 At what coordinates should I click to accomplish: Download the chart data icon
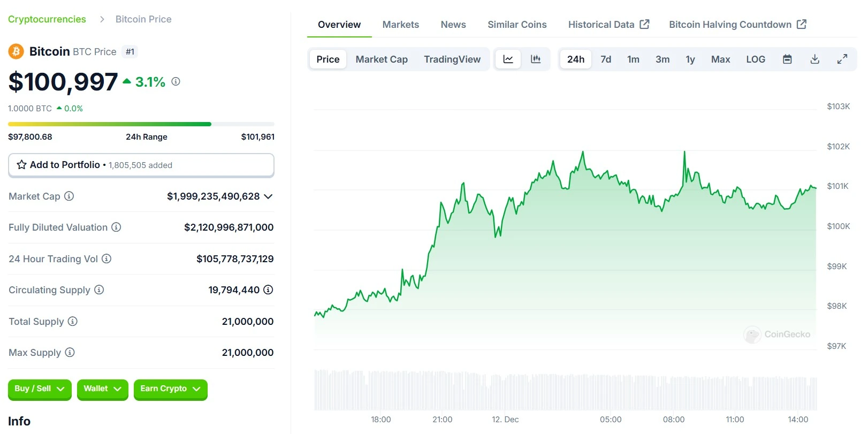814,59
